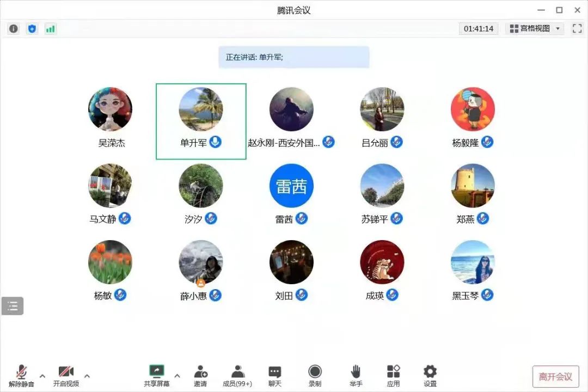Raise hand using 举手 icon
The image size is (588, 392).
tap(356, 376)
